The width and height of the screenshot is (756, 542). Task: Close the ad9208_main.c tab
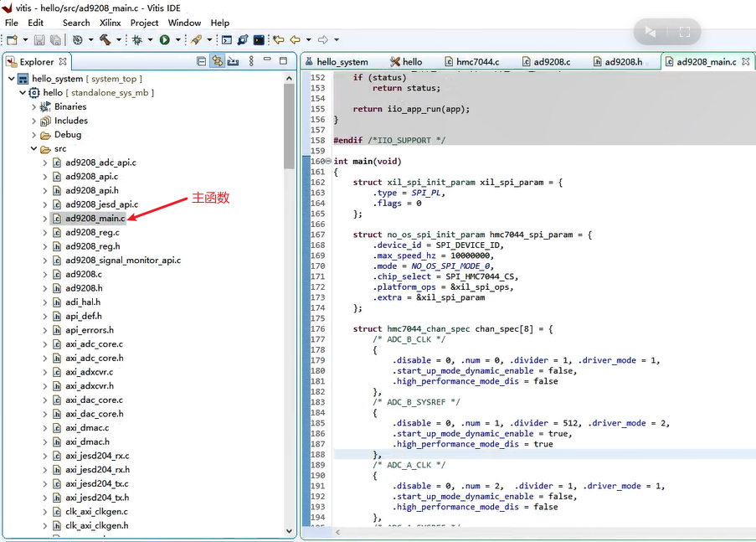[x=746, y=62]
